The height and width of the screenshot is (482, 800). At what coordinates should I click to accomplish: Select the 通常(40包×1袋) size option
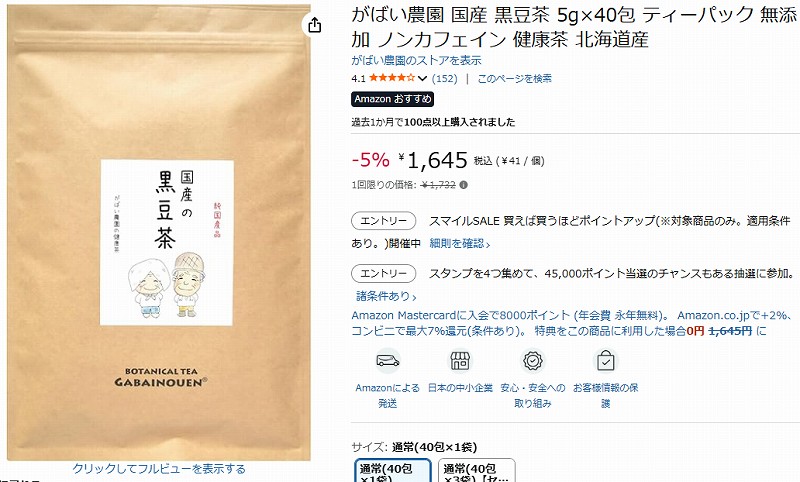click(x=393, y=470)
